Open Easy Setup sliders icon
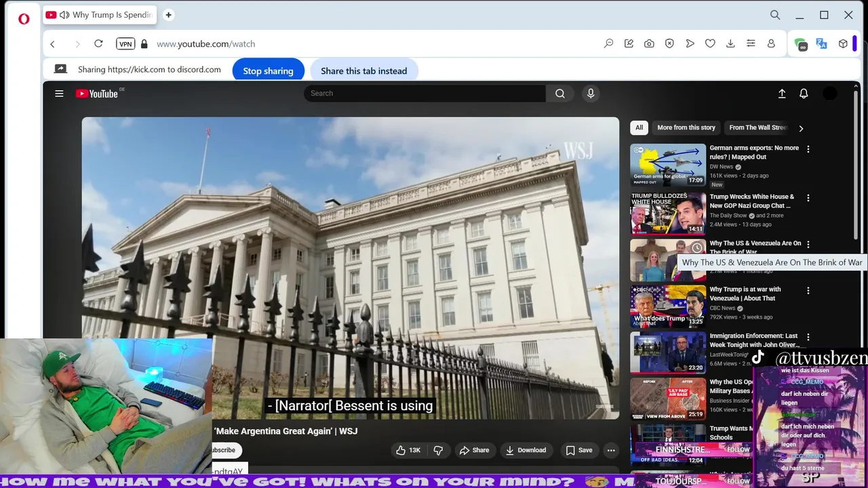 pos(751,43)
